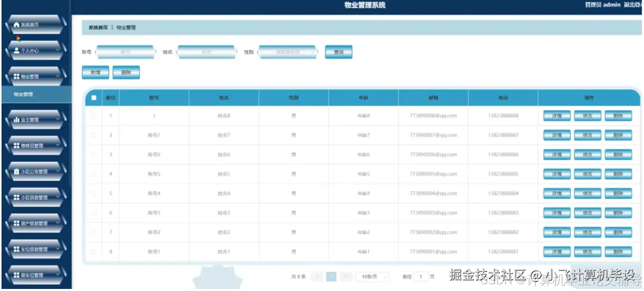Expand the 房产信息管理 chevron

coord(58,223)
